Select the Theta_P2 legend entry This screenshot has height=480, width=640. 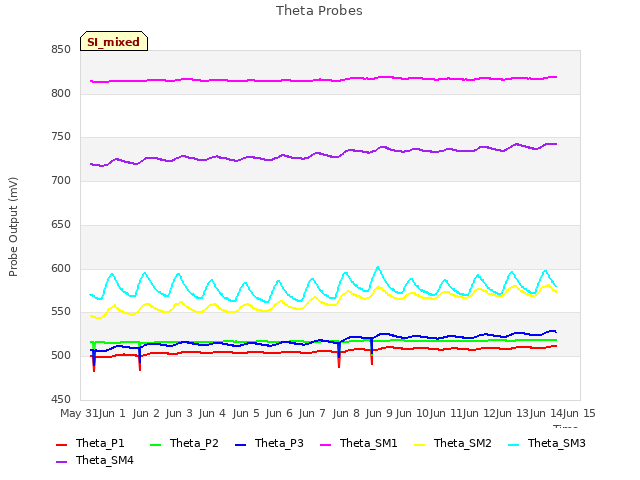(x=184, y=443)
